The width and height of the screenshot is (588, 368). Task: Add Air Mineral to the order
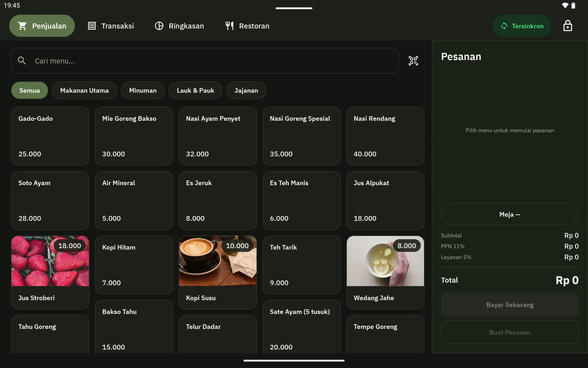pos(134,201)
